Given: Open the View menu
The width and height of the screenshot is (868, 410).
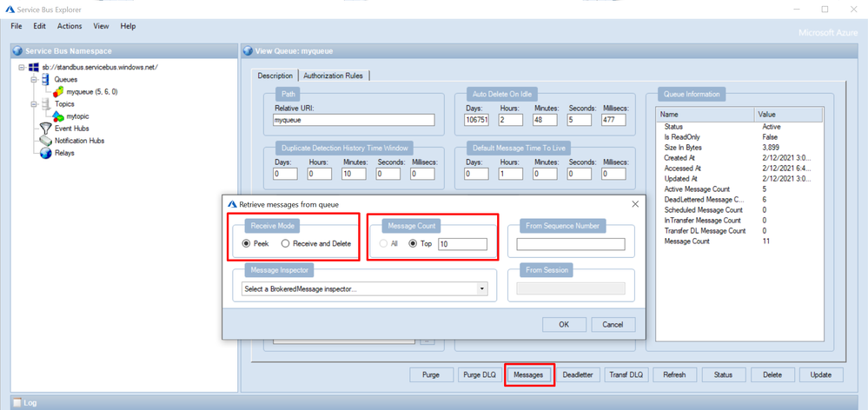Looking at the screenshot, I should click(x=102, y=26).
